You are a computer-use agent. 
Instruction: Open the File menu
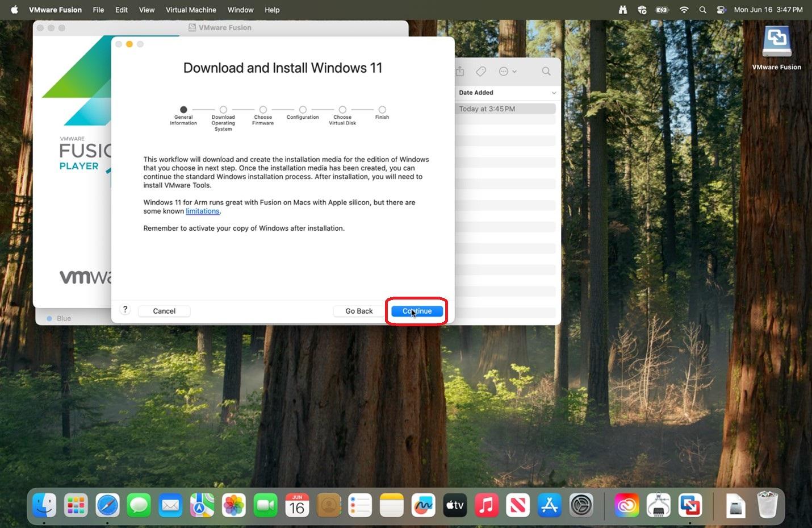coord(98,10)
